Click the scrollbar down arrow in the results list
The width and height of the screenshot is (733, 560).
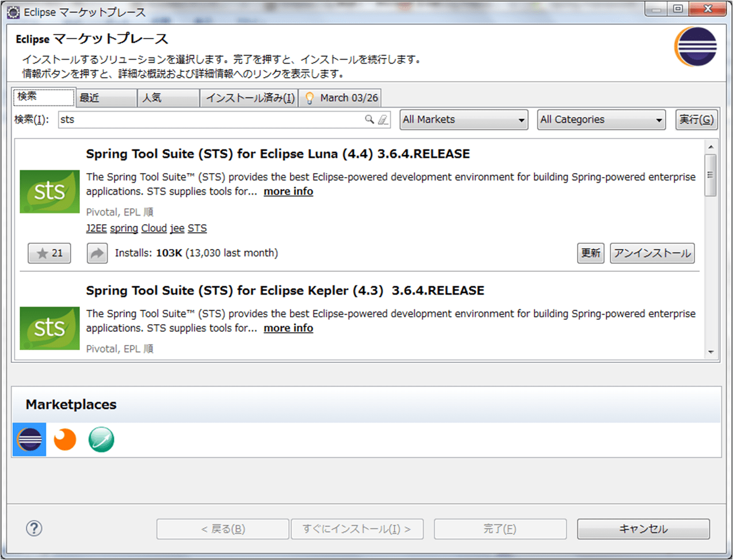point(711,353)
